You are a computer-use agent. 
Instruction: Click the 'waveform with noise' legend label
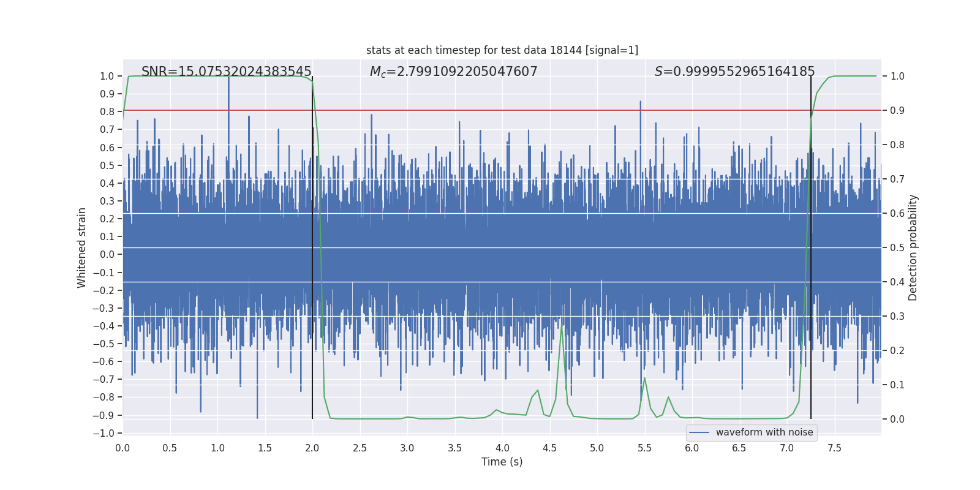click(764, 432)
